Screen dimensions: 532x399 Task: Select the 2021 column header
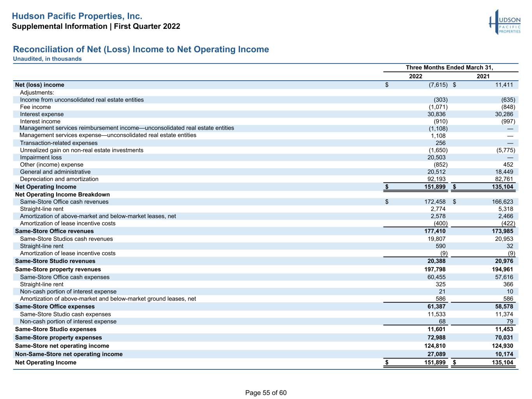[483, 76]
